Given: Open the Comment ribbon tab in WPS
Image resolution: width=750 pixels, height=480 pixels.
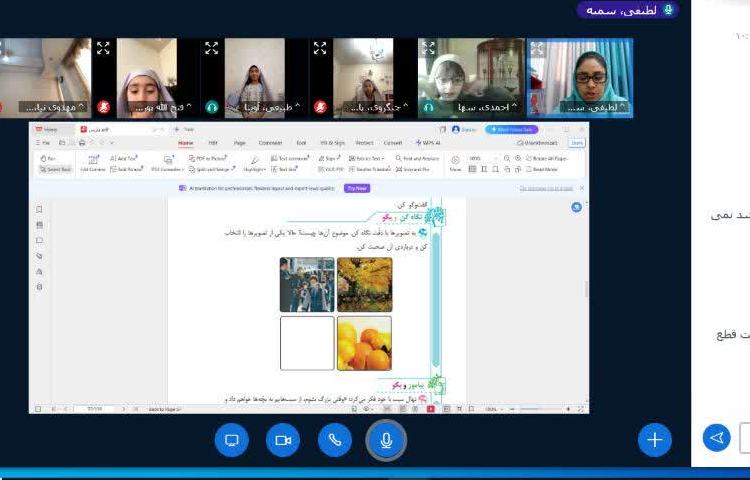Looking at the screenshot, I should [270, 142].
